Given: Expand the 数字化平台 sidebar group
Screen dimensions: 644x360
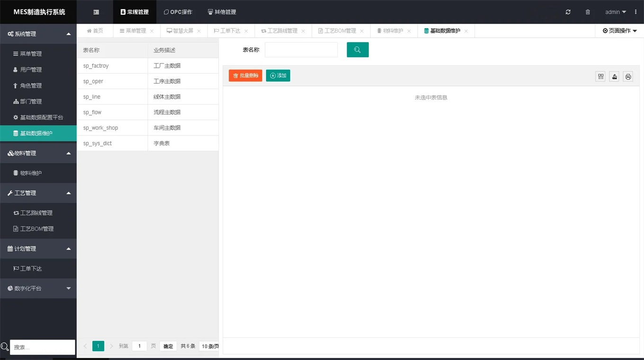Looking at the screenshot, I should click(x=38, y=288).
